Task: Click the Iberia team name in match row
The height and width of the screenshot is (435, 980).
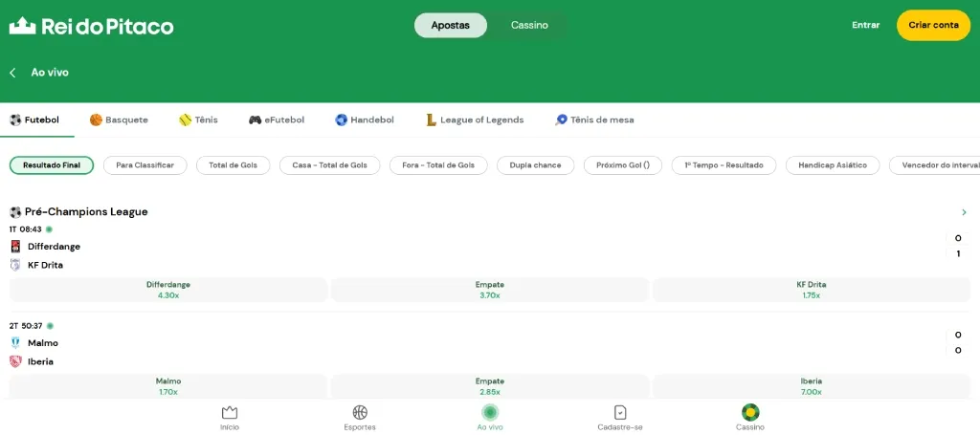Action: point(40,361)
